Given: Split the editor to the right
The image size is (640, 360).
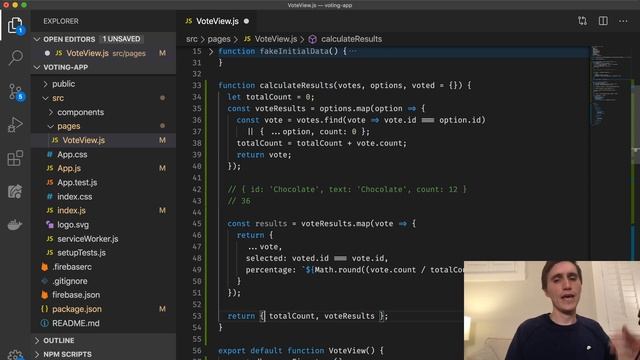Looking at the screenshot, I should (603, 21).
